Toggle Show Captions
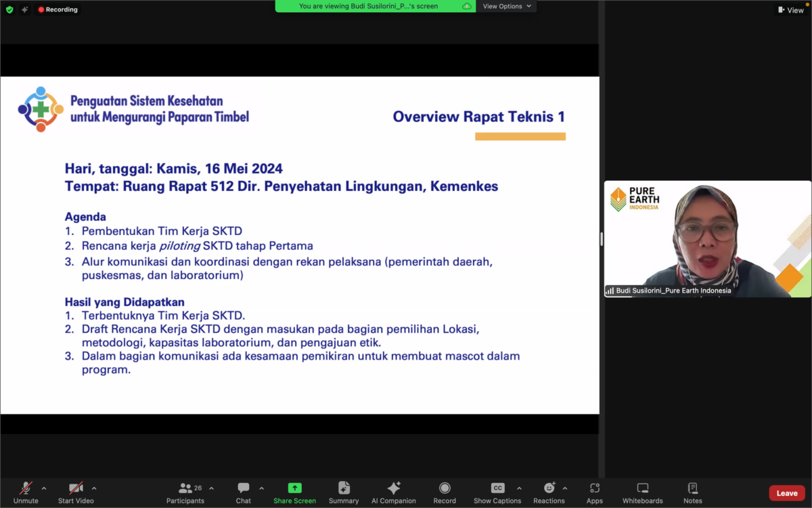This screenshot has height=508, width=812. (x=497, y=492)
